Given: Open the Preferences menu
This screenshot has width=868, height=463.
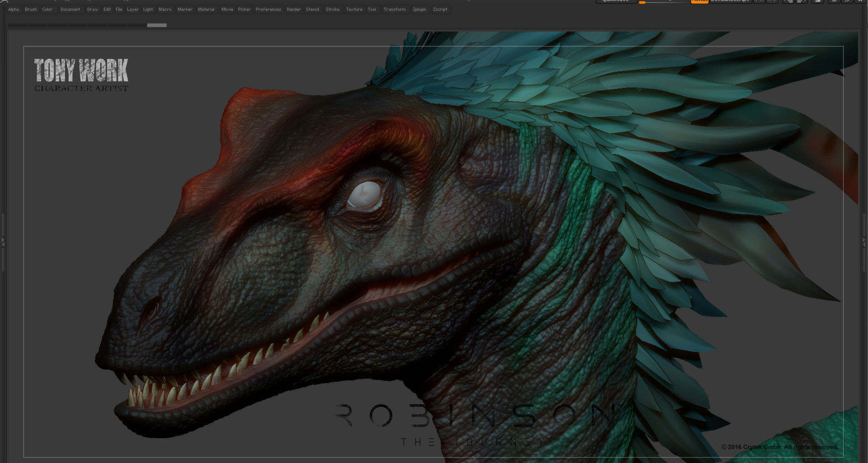Looking at the screenshot, I should tap(269, 9).
